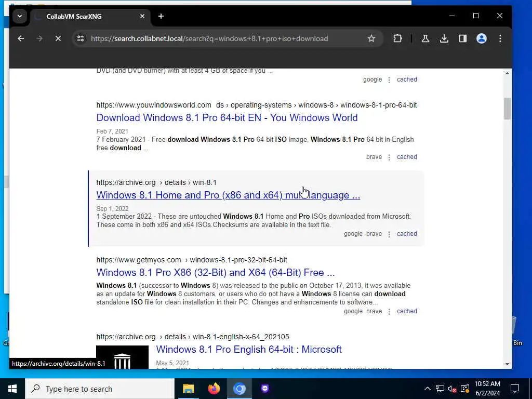Show browser downloads
This screenshot has width=532, height=399.
coord(444,38)
